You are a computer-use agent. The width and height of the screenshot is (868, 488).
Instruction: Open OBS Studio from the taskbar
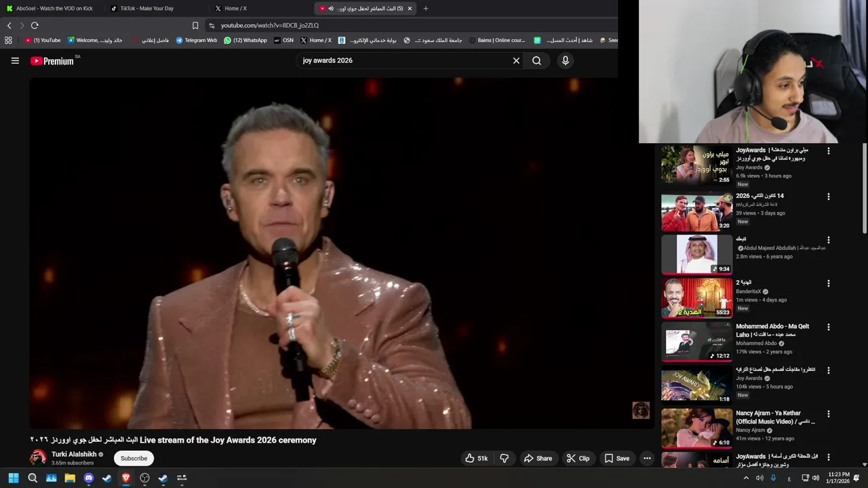point(144,478)
